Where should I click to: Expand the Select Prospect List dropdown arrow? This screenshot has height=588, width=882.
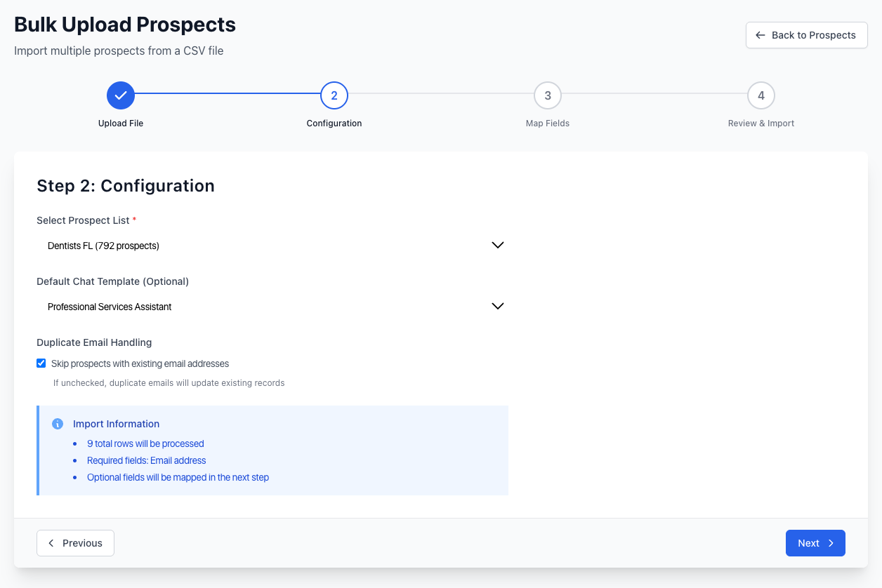click(x=498, y=246)
